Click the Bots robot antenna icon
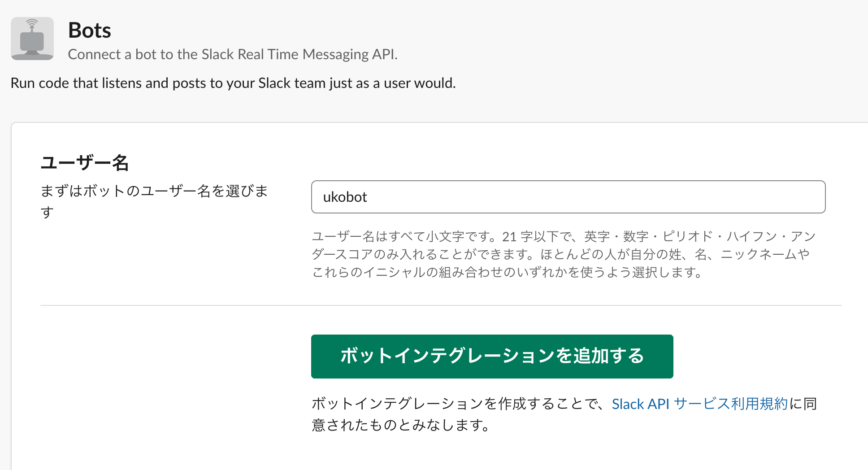The image size is (868, 470). click(32, 39)
